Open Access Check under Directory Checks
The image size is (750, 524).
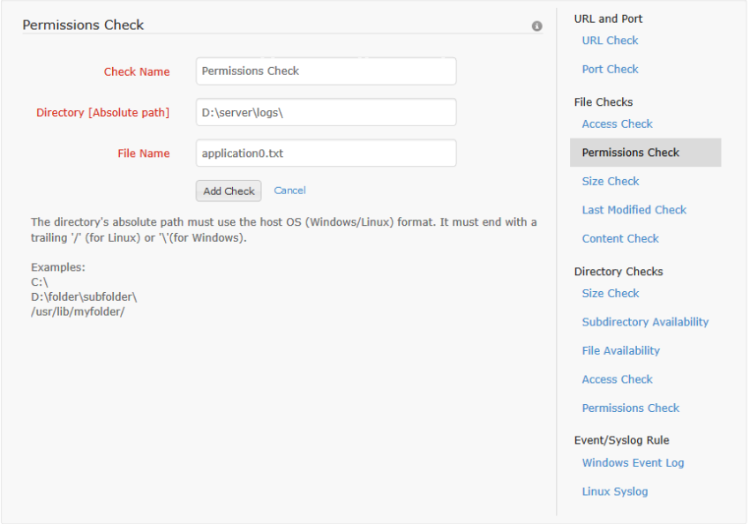click(616, 379)
